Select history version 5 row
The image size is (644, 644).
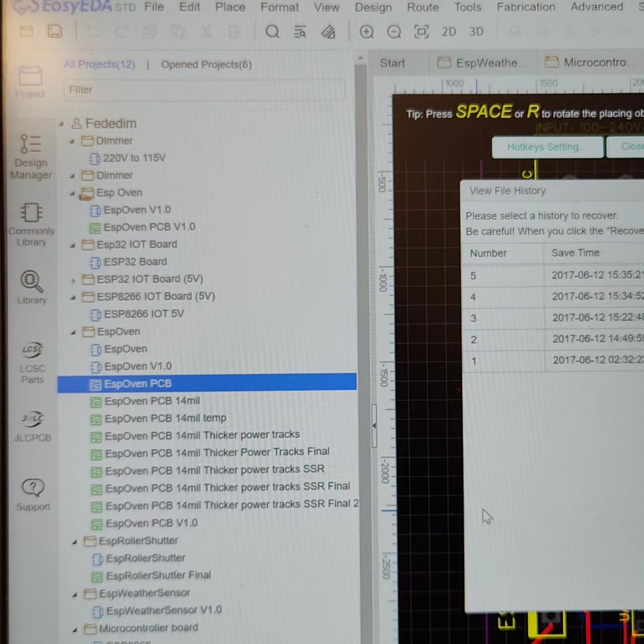pos(553,275)
